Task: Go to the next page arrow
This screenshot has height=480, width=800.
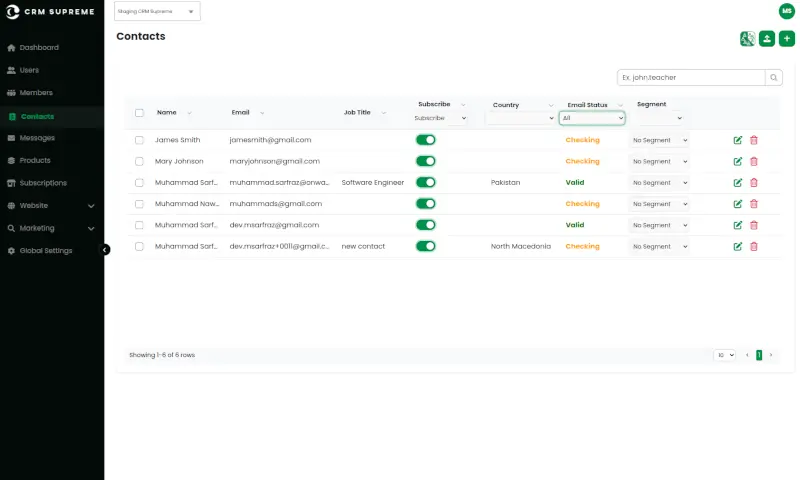Action: coord(770,355)
